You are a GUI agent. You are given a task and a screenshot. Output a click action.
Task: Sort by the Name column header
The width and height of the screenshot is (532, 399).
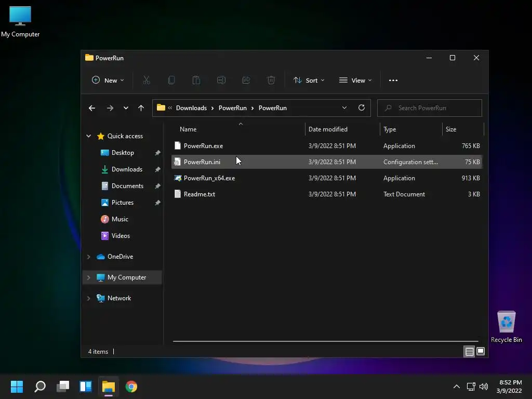coord(188,129)
